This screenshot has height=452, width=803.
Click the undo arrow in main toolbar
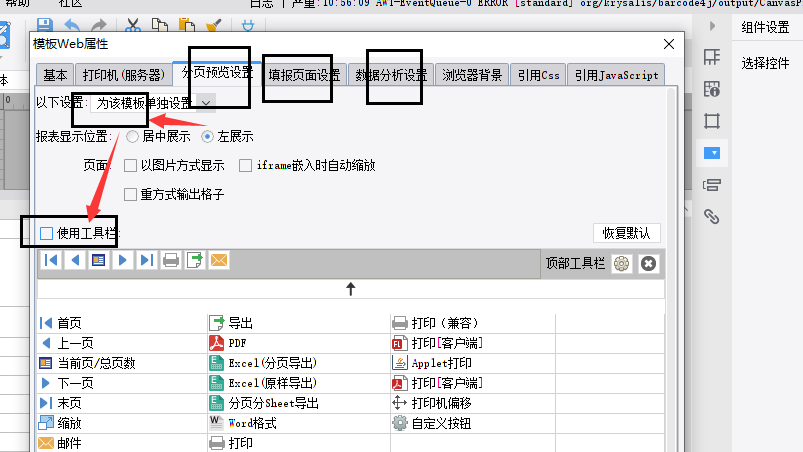coord(72,25)
